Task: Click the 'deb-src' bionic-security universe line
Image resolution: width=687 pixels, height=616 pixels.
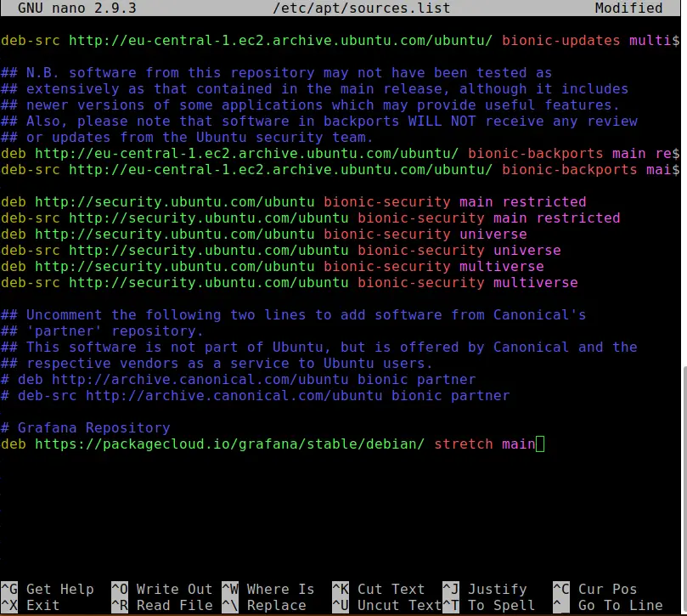Action: [x=281, y=250]
